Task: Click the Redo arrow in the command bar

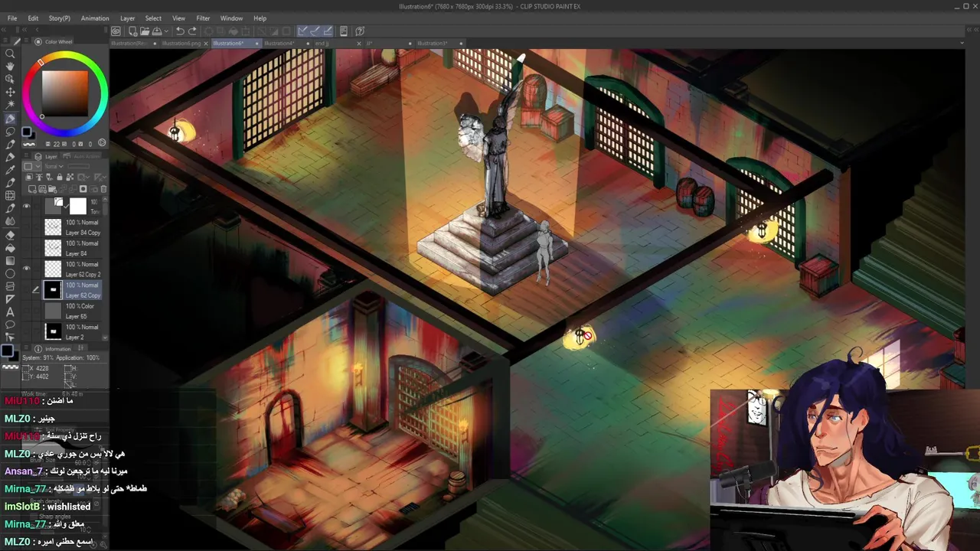Action: pos(192,31)
